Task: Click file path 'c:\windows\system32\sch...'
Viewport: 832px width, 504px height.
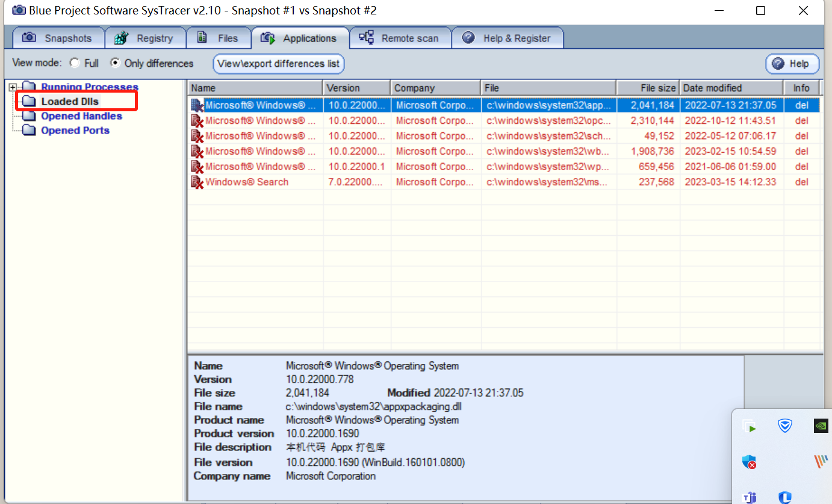Action: pyautogui.click(x=549, y=136)
